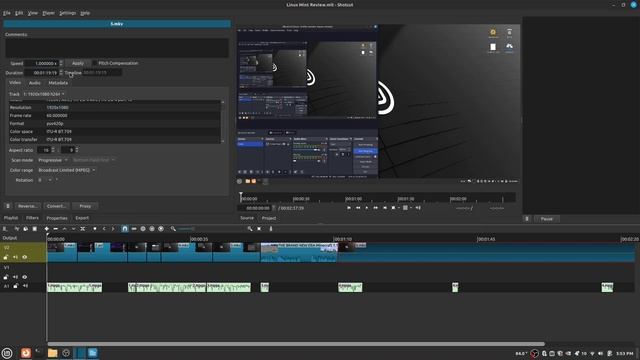Click the Convert... button
640x360 pixels.
56,206
